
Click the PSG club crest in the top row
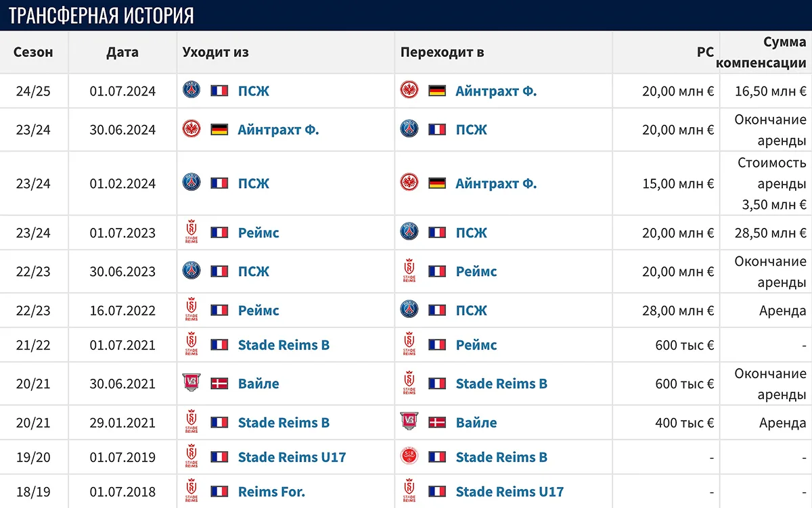pos(191,91)
